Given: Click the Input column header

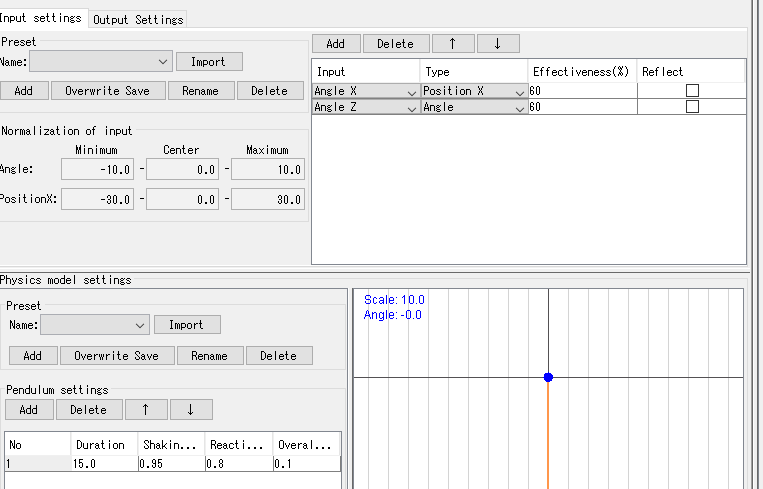Looking at the screenshot, I should click(365, 72).
